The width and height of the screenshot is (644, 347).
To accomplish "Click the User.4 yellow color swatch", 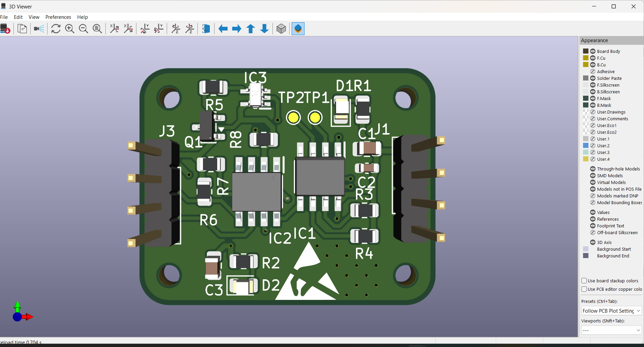I will (586, 159).
